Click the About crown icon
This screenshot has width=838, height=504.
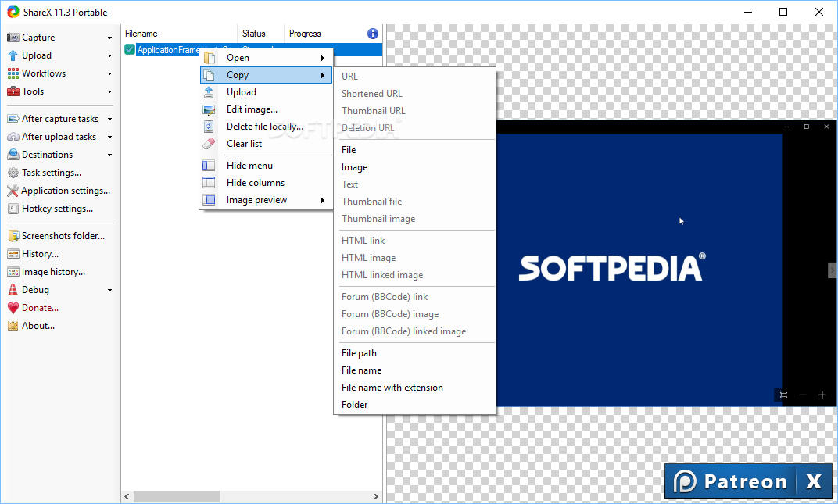[13, 326]
